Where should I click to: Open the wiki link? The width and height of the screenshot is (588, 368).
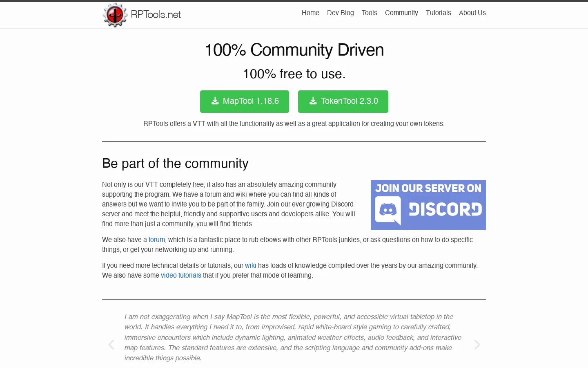(251, 265)
